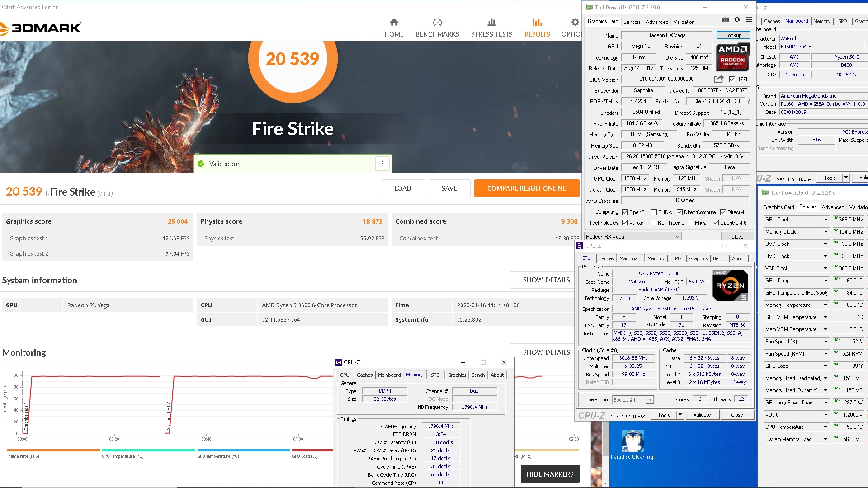The height and width of the screenshot is (488, 868).
Task: Click Validate button in CPU-Z
Action: [702, 415]
